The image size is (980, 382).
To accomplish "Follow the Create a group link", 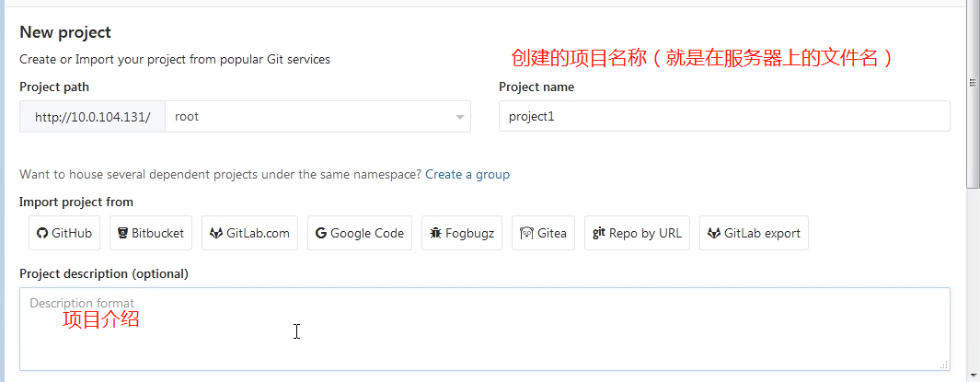I will click(x=467, y=175).
